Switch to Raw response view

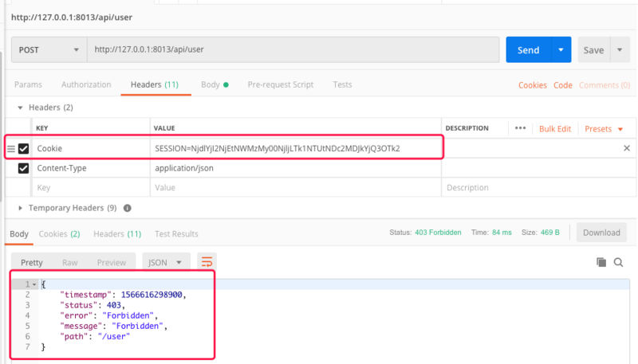coord(70,262)
